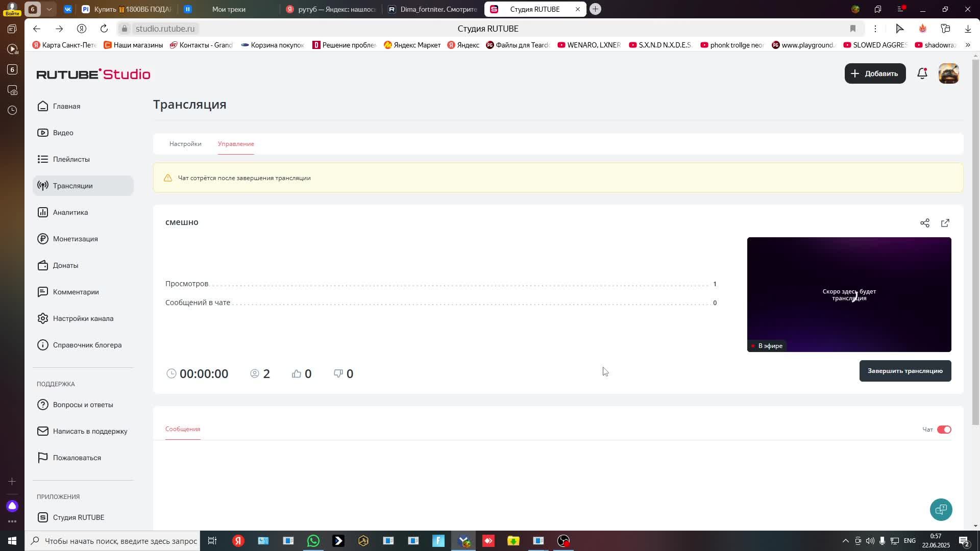
Task: Open the user avatar menu
Action: pyautogui.click(x=949, y=73)
